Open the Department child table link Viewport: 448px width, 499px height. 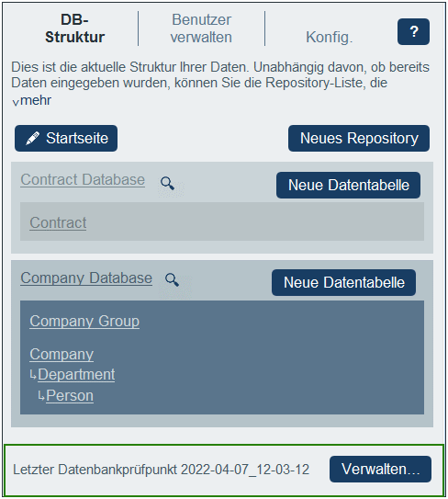(x=76, y=375)
